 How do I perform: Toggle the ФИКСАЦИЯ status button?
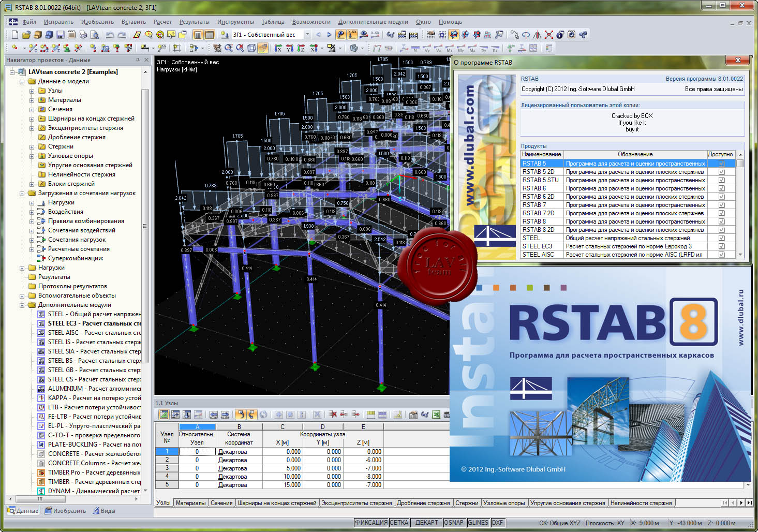tap(371, 523)
